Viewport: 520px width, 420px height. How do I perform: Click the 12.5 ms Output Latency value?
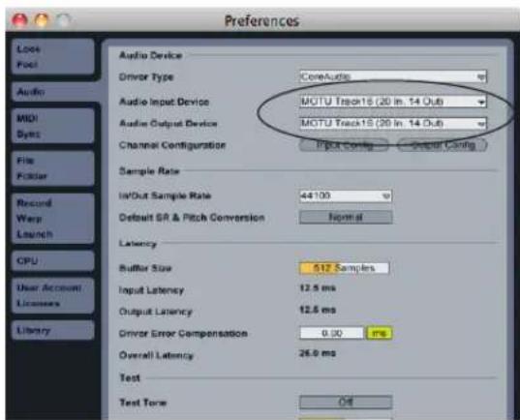[318, 310]
